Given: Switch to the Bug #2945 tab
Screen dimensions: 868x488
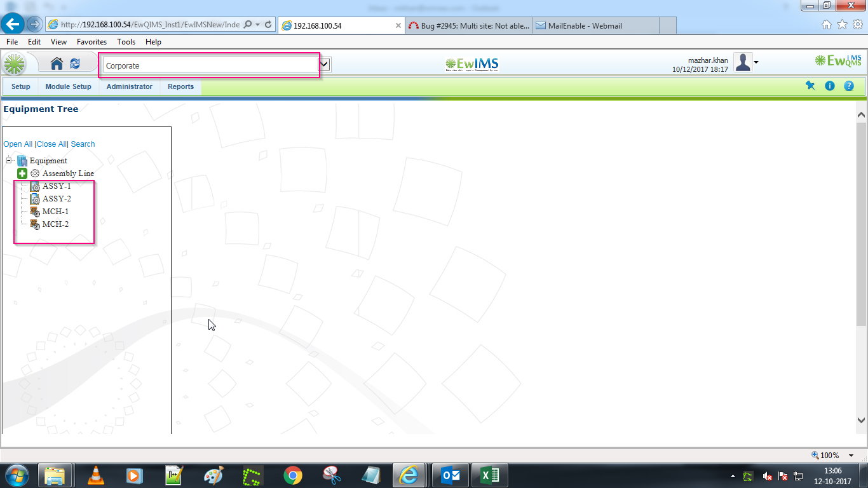Looking at the screenshot, I should pos(468,25).
